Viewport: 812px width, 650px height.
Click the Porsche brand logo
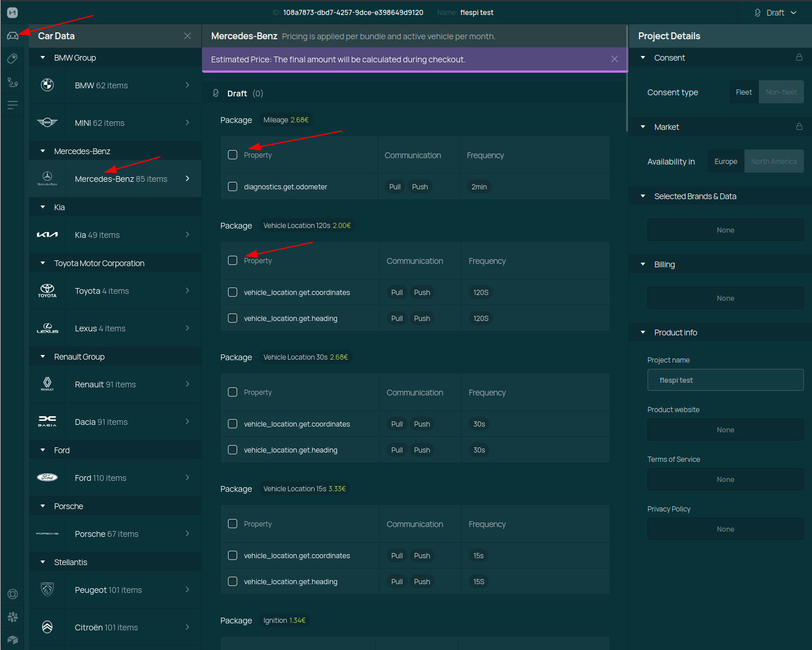click(x=47, y=533)
